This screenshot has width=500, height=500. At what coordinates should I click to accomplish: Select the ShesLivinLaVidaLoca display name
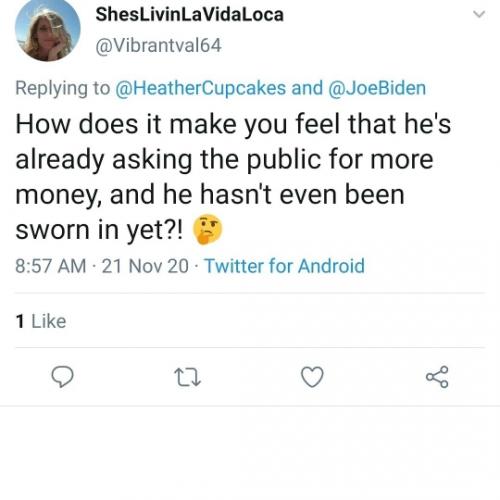point(190,15)
